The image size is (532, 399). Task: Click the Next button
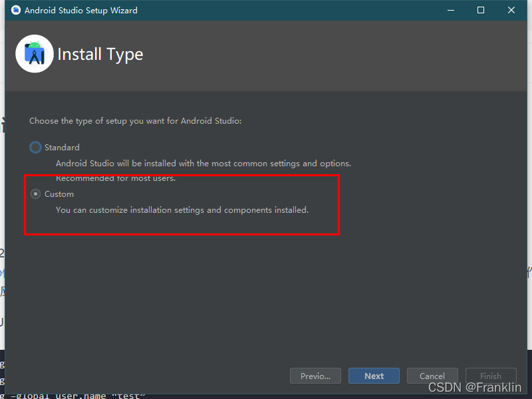point(374,376)
